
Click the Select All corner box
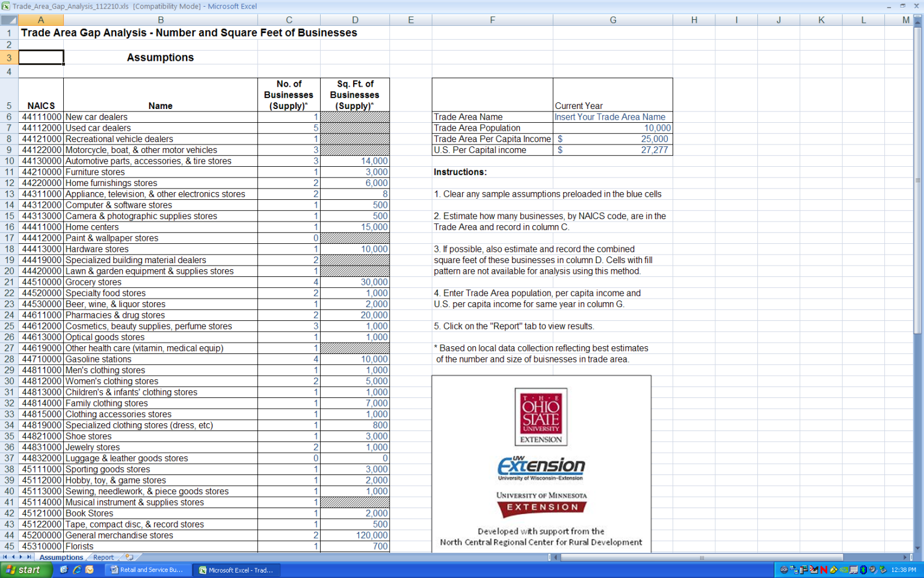pyautogui.click(x=9, y=20)
